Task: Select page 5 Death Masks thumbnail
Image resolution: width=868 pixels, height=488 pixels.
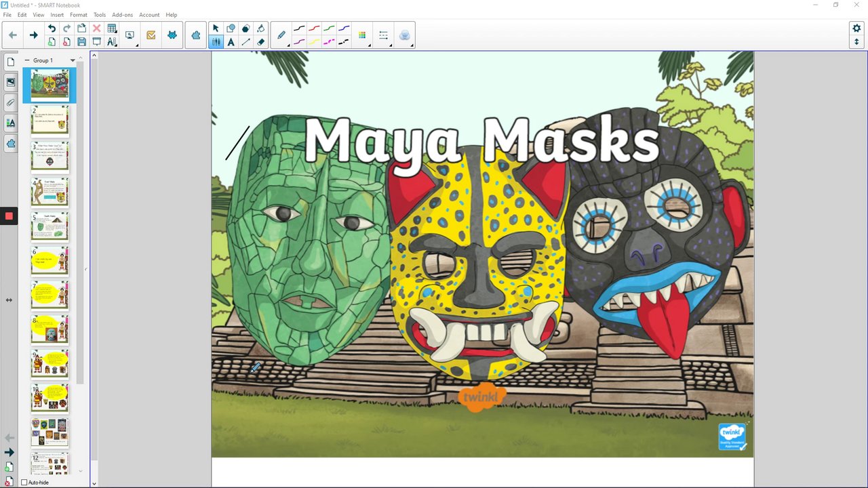Action: tap(50, 226)
